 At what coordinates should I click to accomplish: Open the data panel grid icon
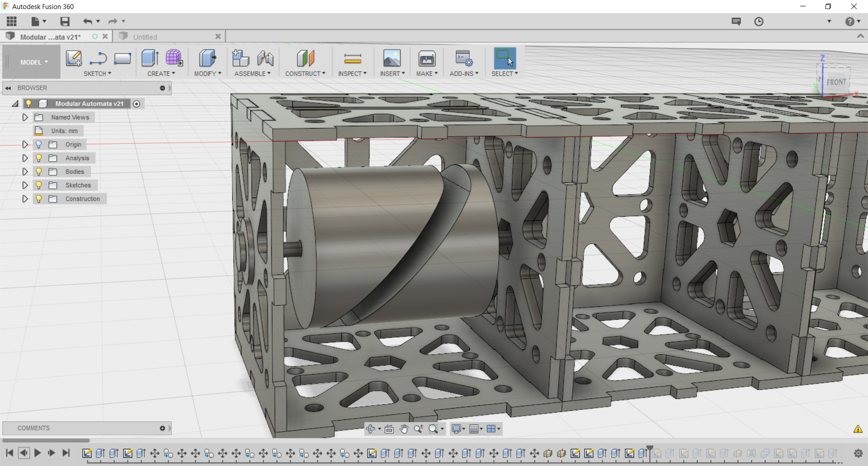(x=12, y=21)
